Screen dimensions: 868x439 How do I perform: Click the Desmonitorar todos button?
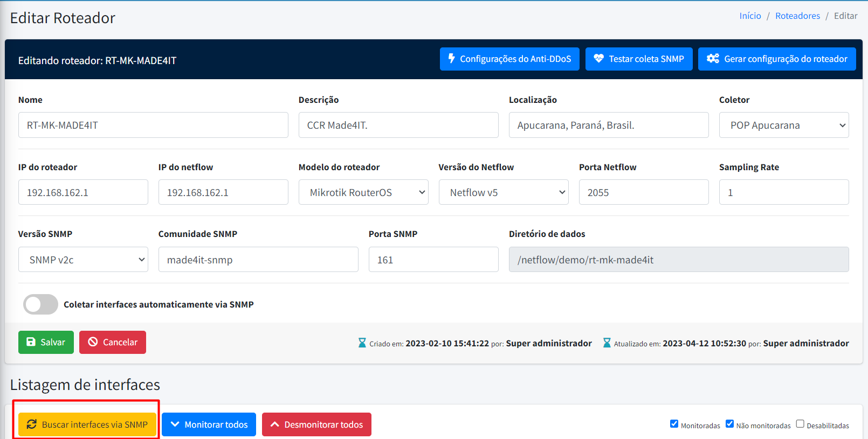pyautogui.click(x=316, y=424)
